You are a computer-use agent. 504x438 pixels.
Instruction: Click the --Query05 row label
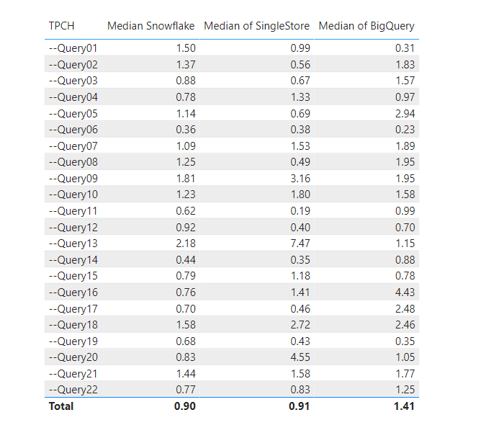tap(73, 114)
